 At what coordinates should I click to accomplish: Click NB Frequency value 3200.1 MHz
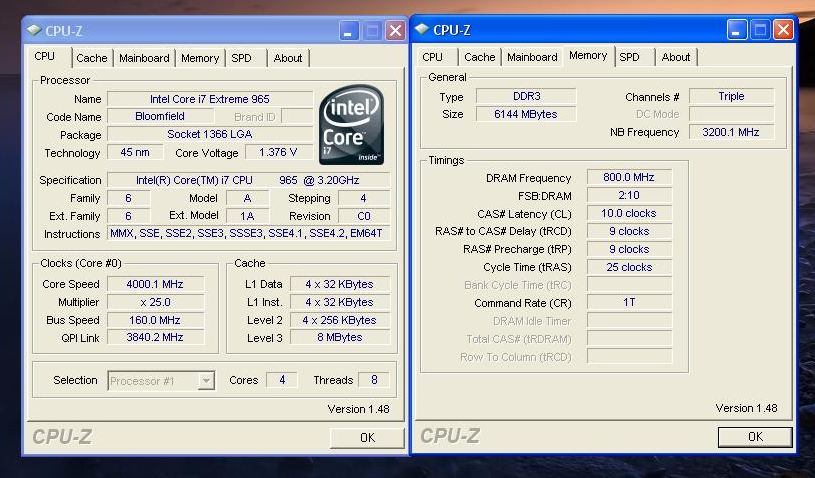[x=731, y=132]
